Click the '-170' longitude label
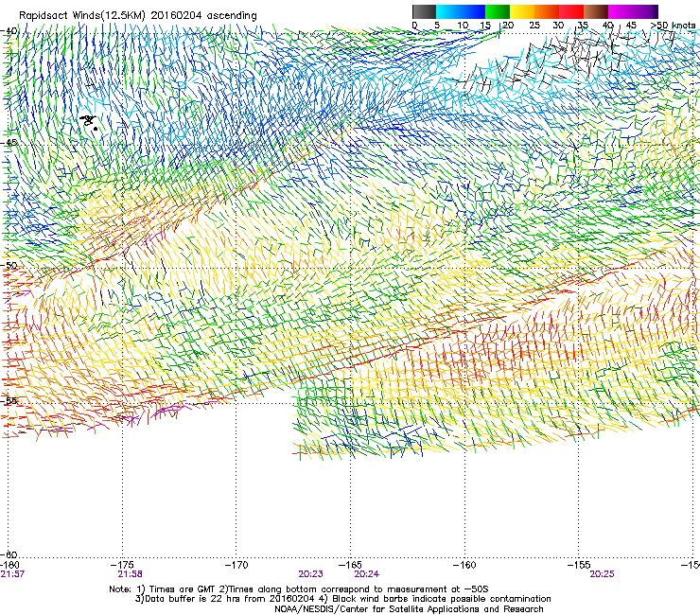Viewport: 700px width, 615px height. [x=236, y=565]
